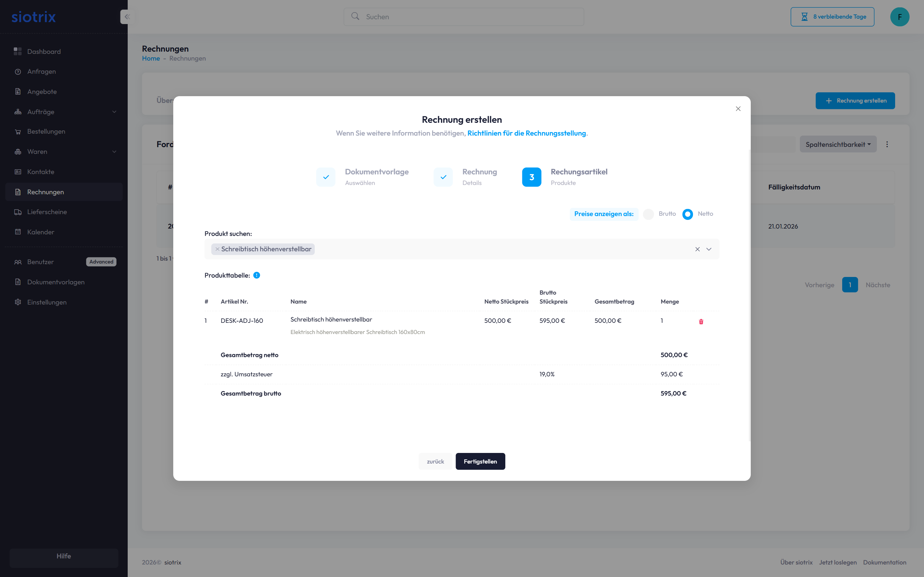Viewport: 924px width, 577px height.
Task: Collapse the sidebar with double-chevron icon
Action: click(127, 17)
